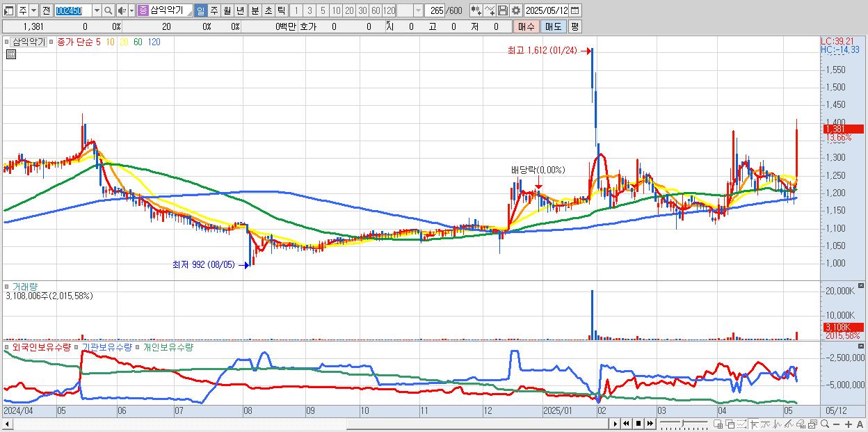The width and height of the screenshot is (868, 432).
Task: Select the 30 interval button
Action: click(362, 10)
